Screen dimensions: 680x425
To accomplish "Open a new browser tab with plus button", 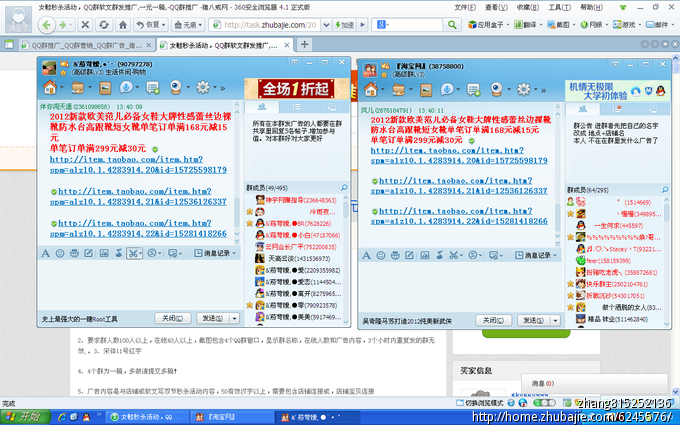I will pos(304,44).
